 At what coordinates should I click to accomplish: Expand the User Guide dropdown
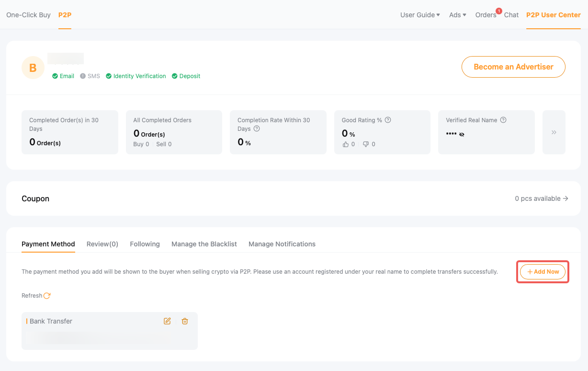click(420, 15)
